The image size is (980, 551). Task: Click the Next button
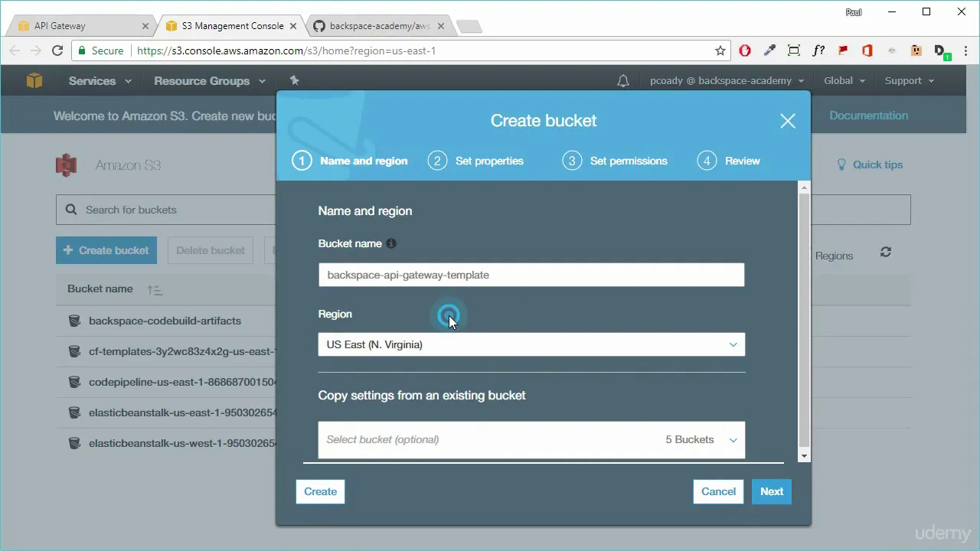772,491
